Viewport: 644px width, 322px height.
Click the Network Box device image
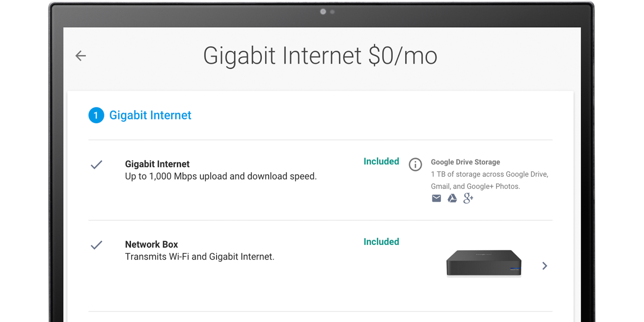(484, 263)
